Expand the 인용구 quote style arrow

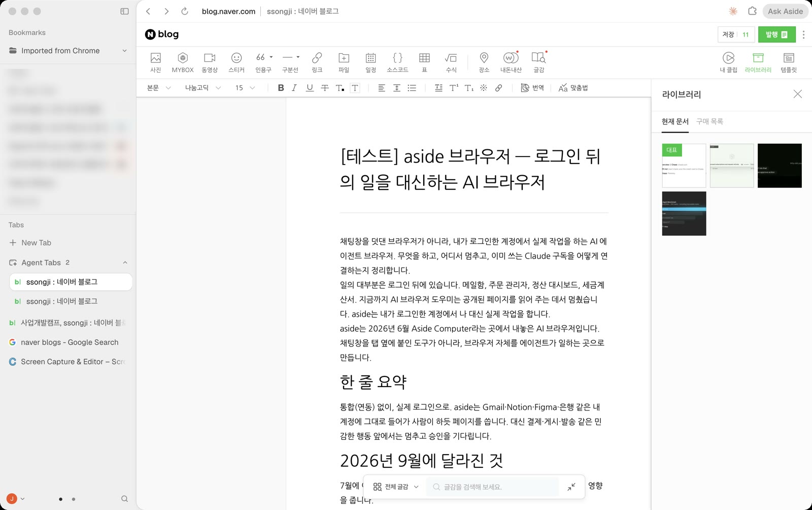pos(271,57)
